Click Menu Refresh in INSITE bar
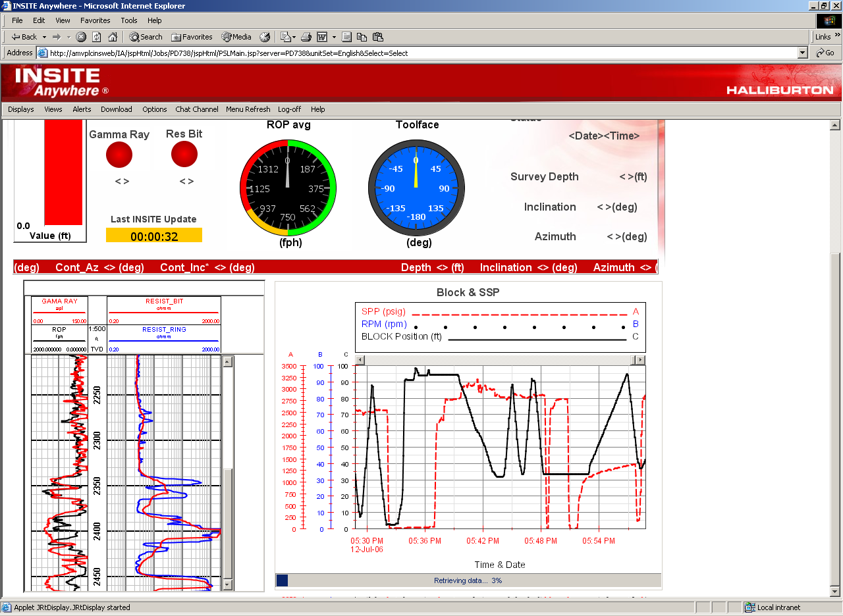This screenshot has width=843, height=616. pos(248,109)
